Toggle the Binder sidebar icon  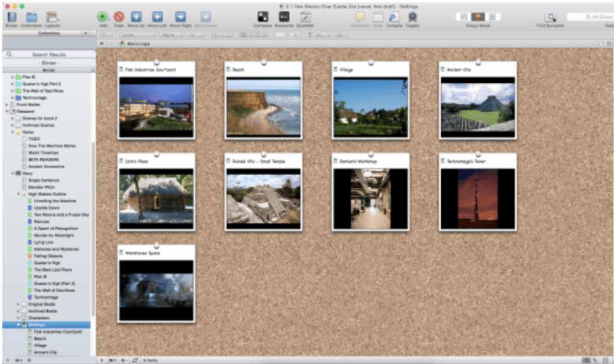pos(12,17)
